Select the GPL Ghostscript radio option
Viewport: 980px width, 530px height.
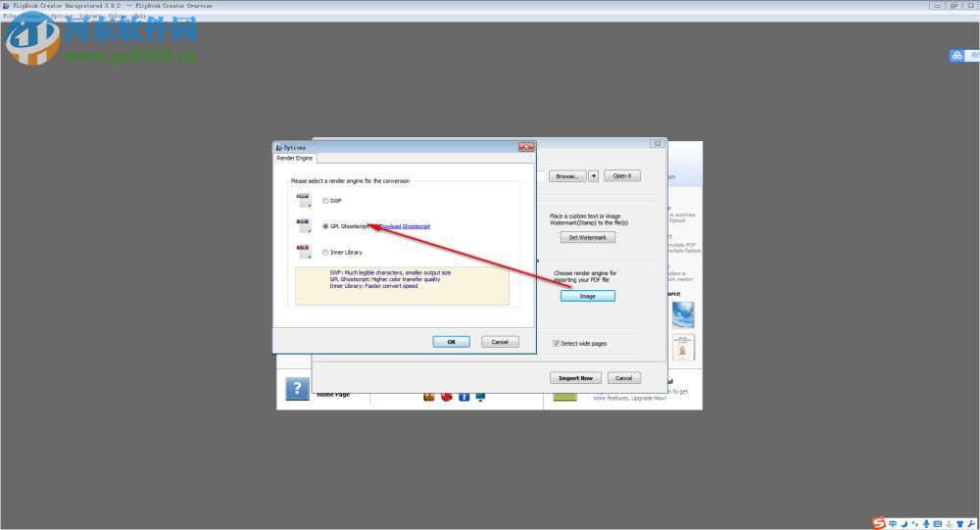(325, 226)
